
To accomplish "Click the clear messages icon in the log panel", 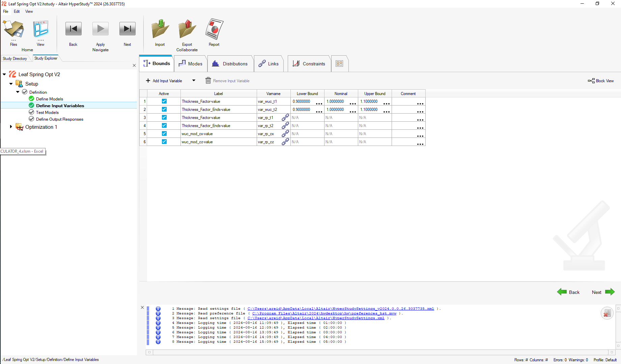I will [607, 313].
